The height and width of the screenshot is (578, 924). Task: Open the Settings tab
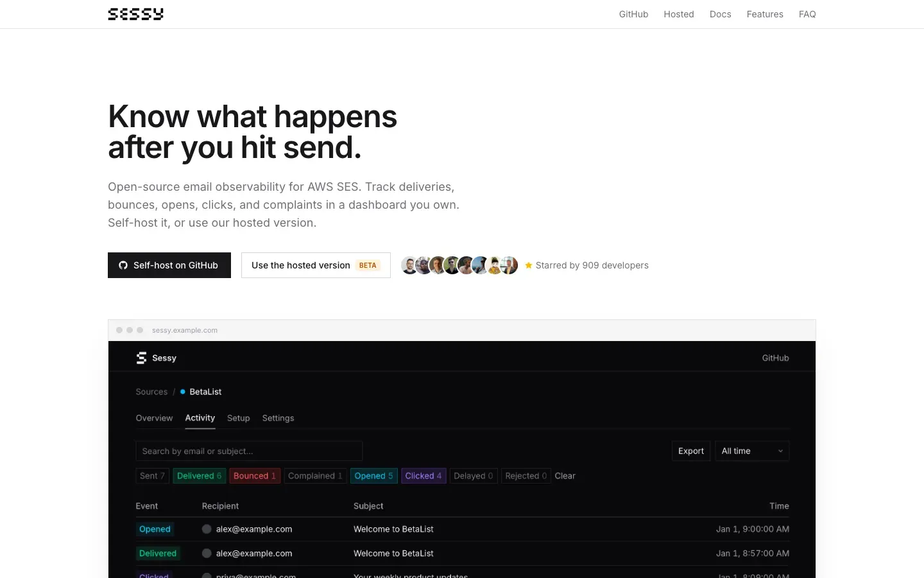click(278, 418)
